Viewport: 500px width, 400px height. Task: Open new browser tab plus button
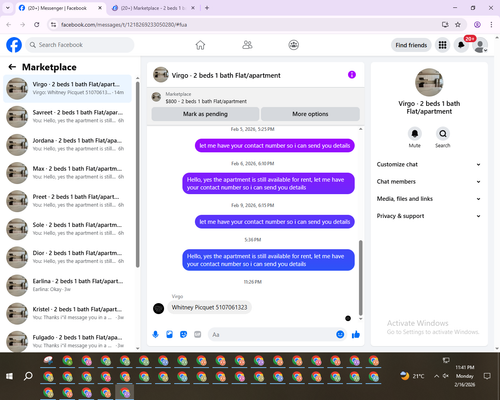pos(207,8)
